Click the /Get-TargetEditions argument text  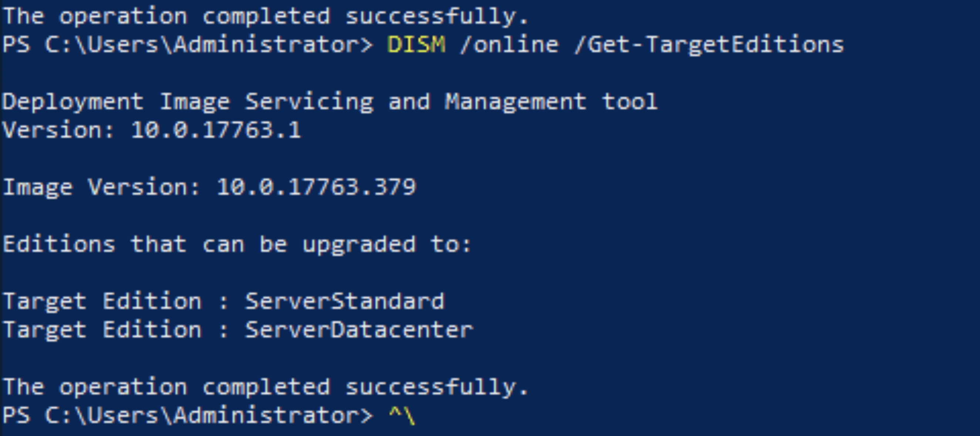709,45
